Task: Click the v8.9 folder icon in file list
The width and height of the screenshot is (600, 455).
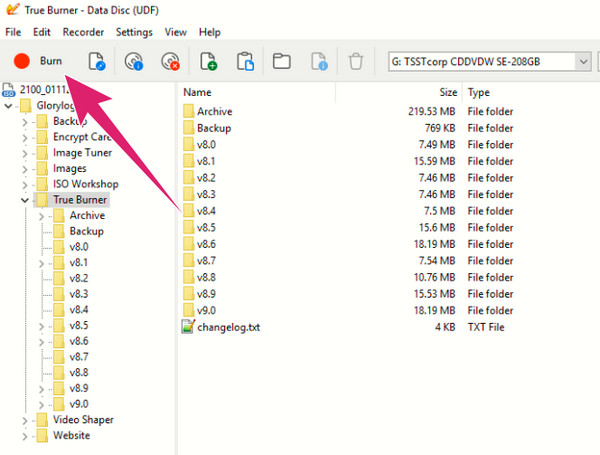Action: (188, 294)
